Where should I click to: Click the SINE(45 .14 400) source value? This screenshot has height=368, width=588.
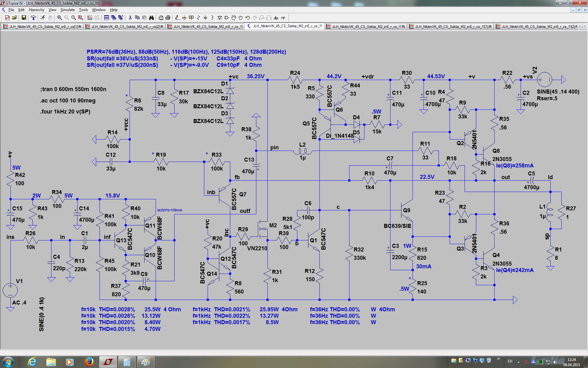point(558,92)
